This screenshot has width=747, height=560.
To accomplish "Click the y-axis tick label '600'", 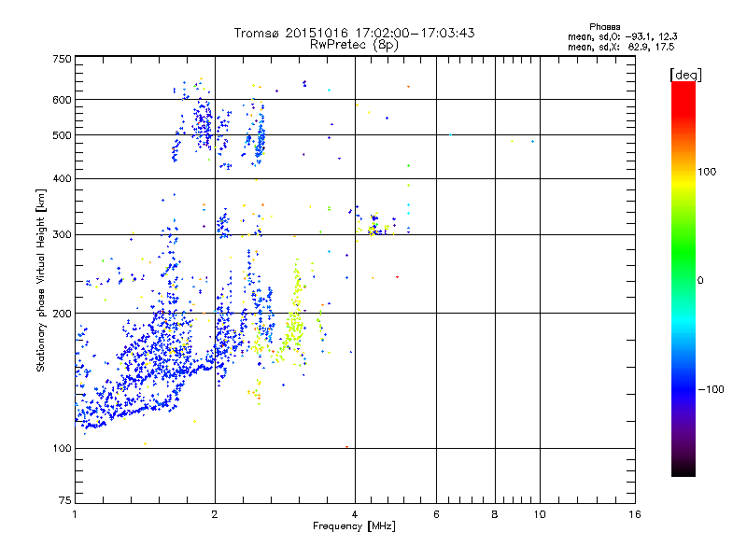I will coord(62,100).
